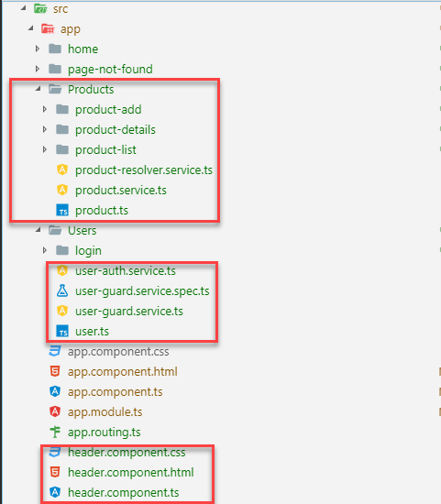Select user-auth.service.ts in the tree

(126, 270)
